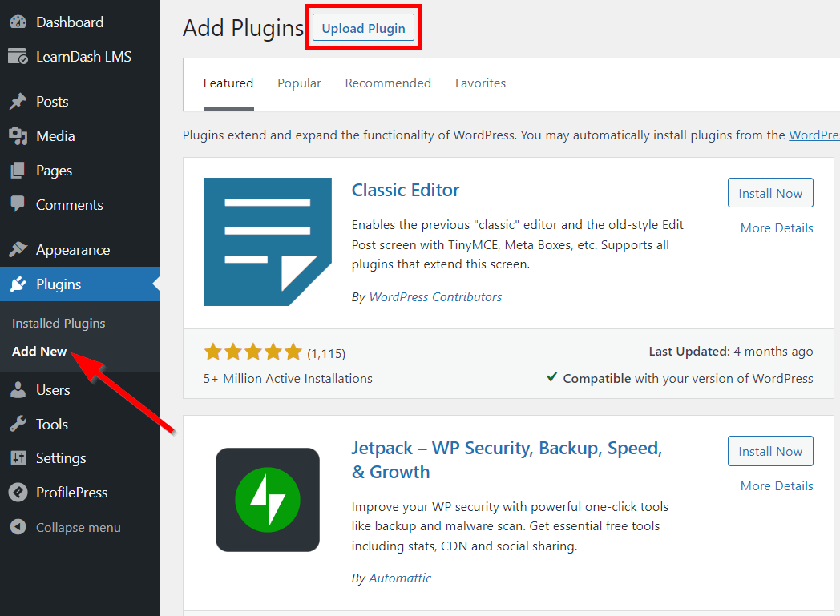The height and width of the screenshot is (616, 840).
Task: Select the Plugins menu item
Action: tap(80, 284)
